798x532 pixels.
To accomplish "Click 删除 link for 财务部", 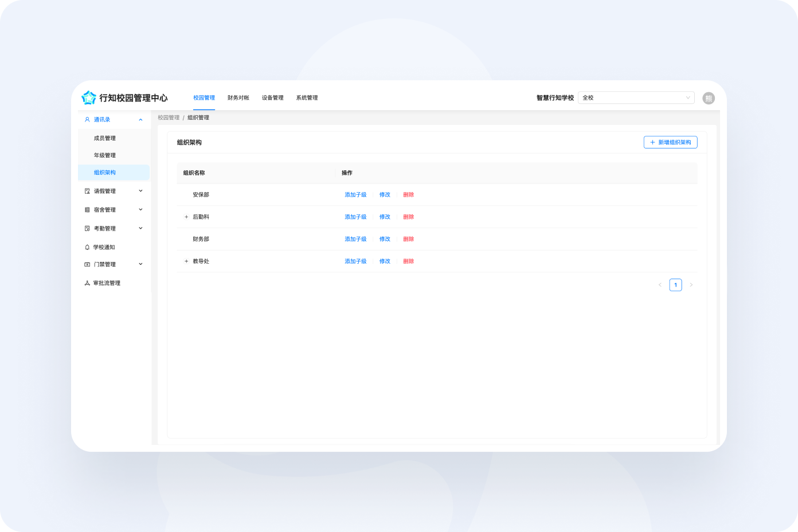I will [x=408, y=239].
